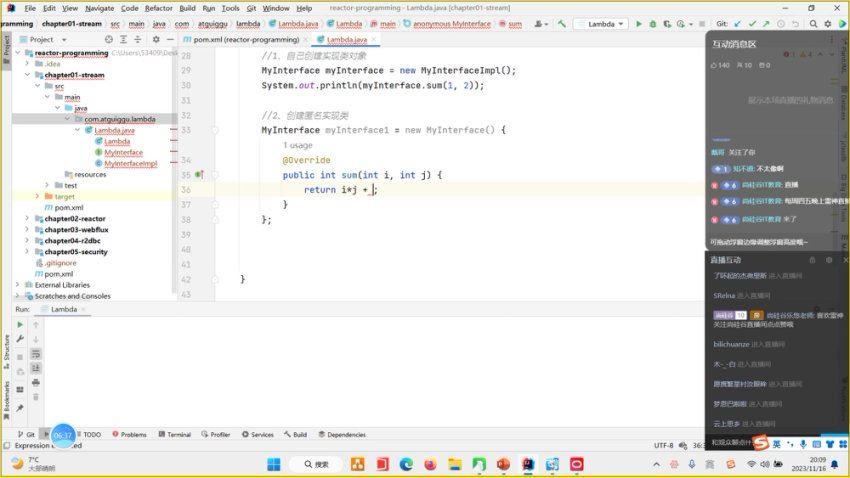
Task: Open Microsoft Edge from the taskbar
Action: (406, 464)
